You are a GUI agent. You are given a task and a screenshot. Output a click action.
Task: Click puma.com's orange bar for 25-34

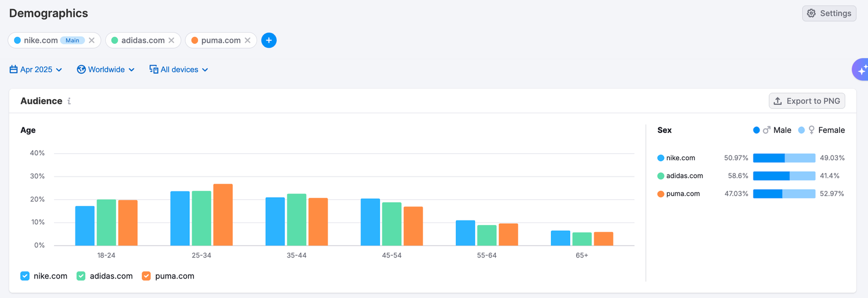[x=223, y=215]
